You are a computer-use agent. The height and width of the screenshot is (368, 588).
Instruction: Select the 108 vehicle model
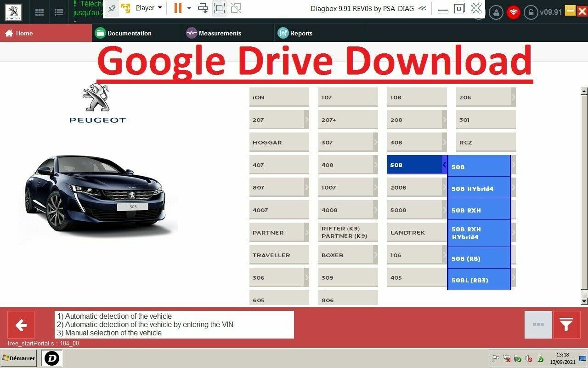(x=417, y=97)
